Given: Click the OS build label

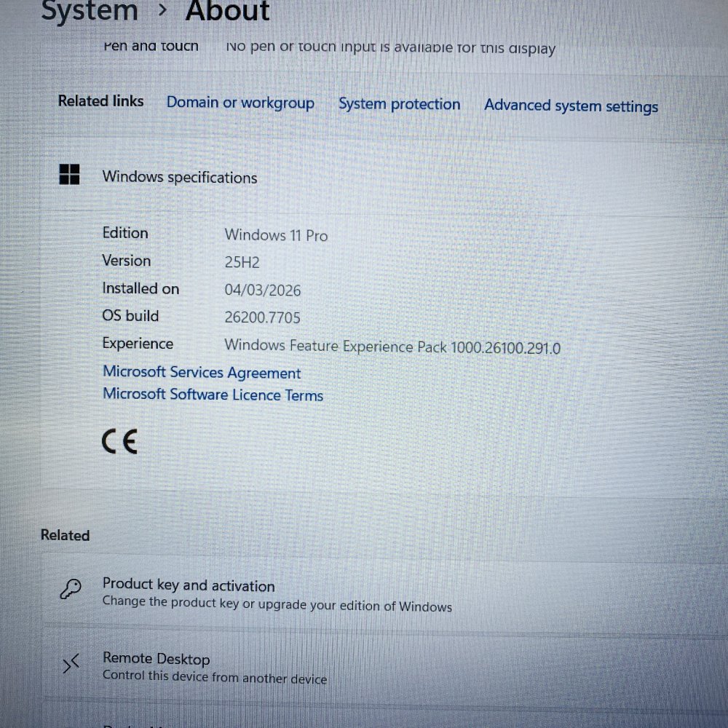Looking at the screenshot, I should click(130, 316).
